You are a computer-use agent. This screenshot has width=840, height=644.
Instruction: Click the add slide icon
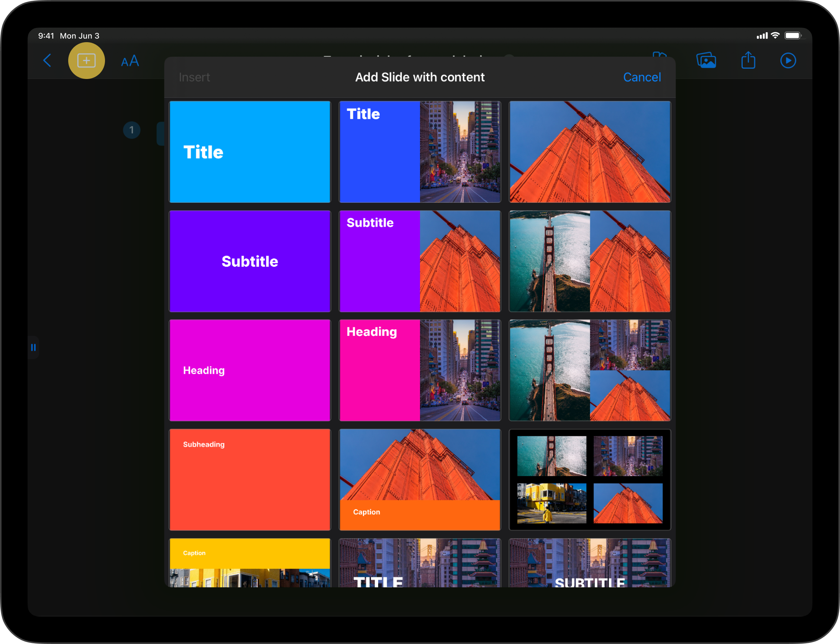86,60
